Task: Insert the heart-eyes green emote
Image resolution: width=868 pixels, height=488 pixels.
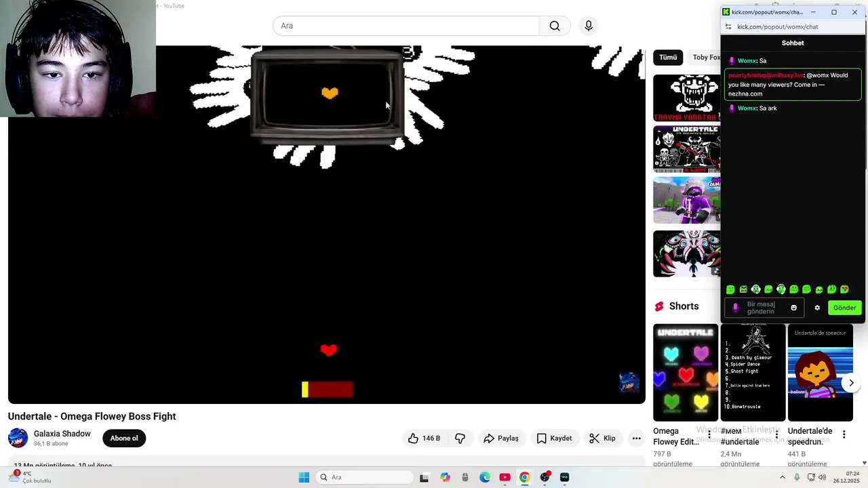Action: (844, 289)
